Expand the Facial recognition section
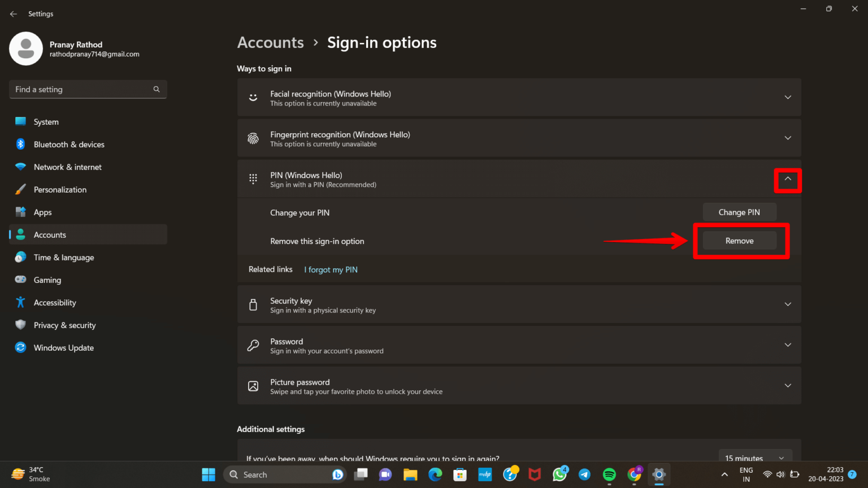This screenshot has width=868, height=488. [788, 97]
